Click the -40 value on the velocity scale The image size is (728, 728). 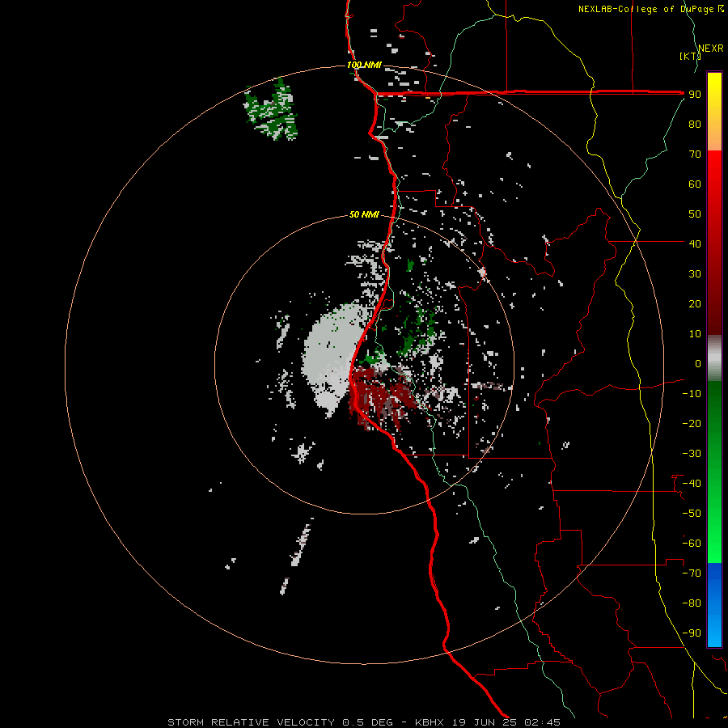pyautogui.click(x=692, y=484)
